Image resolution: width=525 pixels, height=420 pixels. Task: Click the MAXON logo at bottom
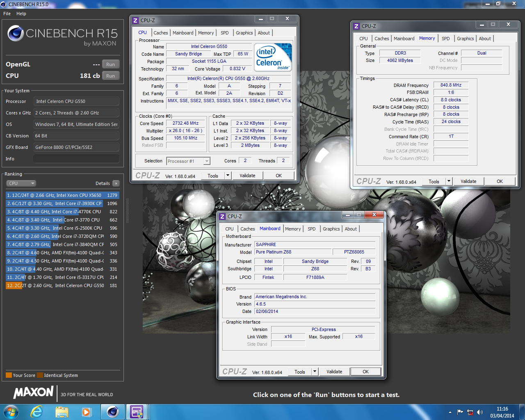click(33, 393)
